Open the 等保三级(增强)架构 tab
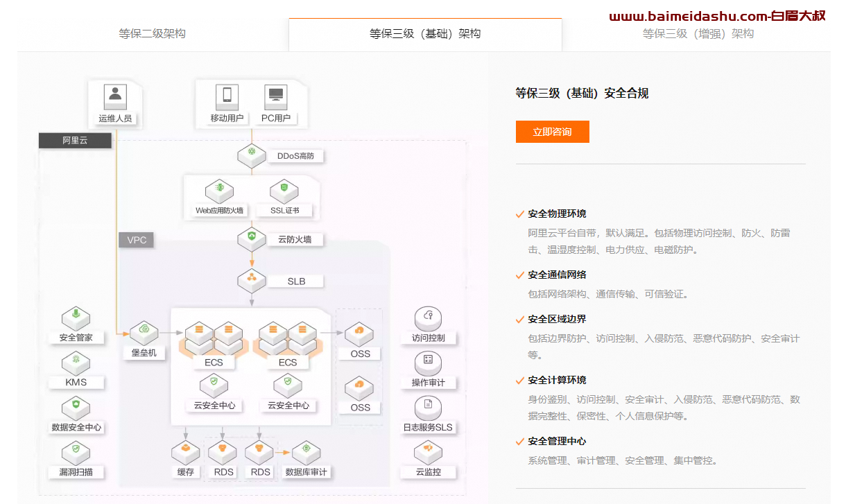The width and height of the screenshot is (846, 504). pos(698,33)
